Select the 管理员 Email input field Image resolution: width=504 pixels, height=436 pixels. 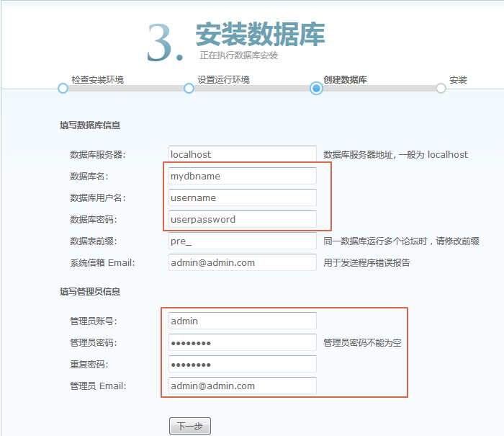tap(243, 386)
